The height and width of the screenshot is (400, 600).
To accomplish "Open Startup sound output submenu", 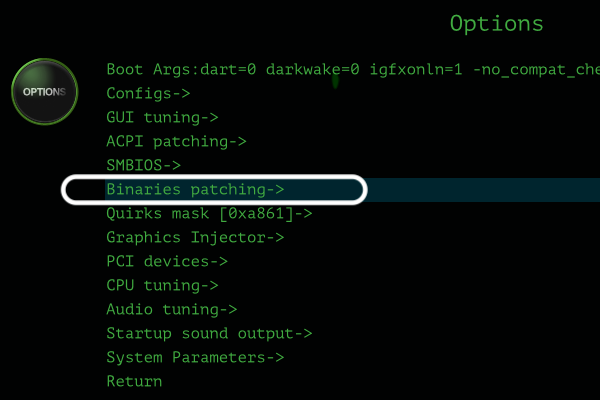I will click(209, 333).
